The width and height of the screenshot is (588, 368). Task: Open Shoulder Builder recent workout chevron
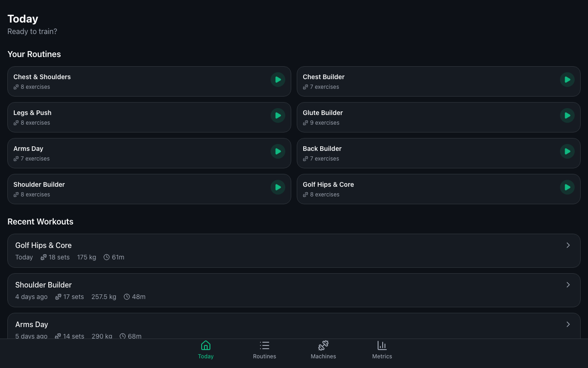tap(568, 285)
